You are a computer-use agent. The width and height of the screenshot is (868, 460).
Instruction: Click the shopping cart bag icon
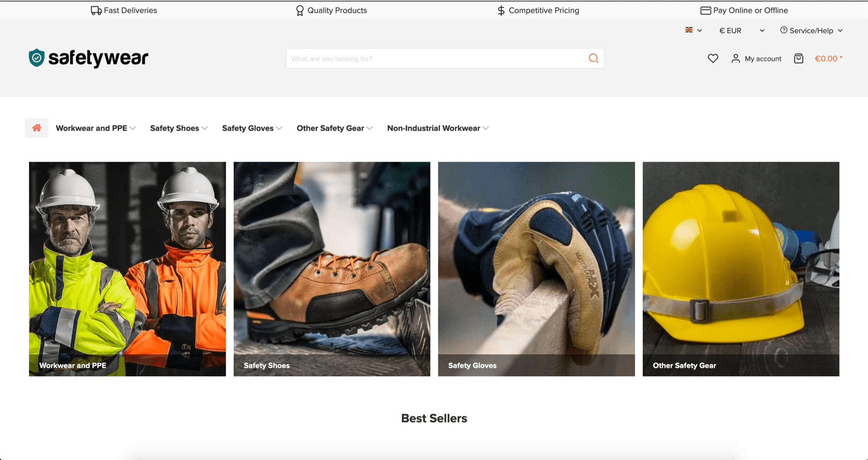(x=798, y=58)
